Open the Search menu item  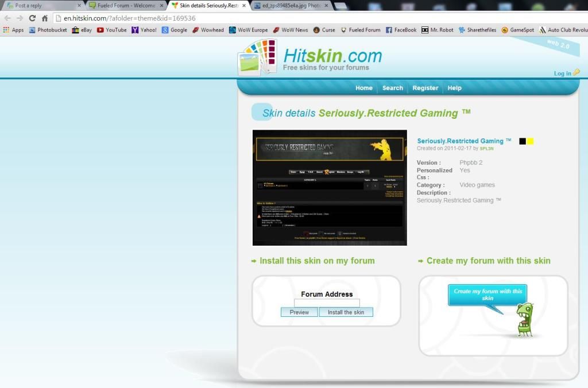(393, 88)
